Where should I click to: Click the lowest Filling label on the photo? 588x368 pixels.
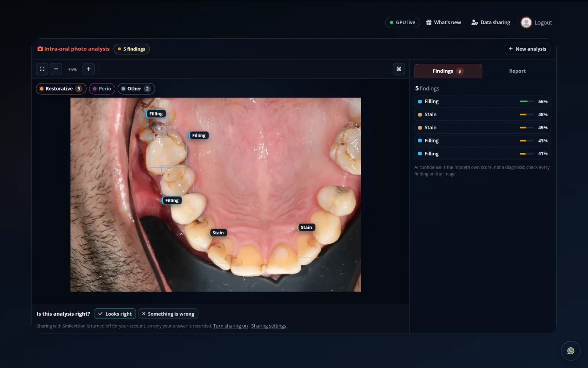click(x=172, y=201)
